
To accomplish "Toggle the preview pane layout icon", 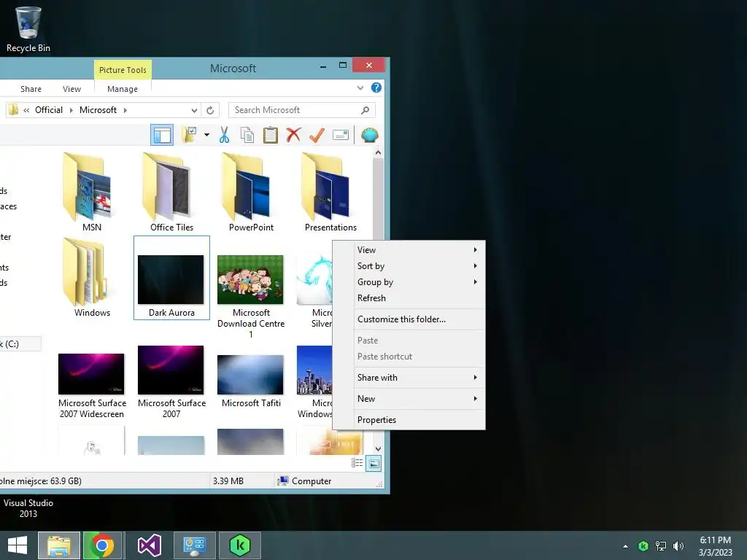I will [161, 135].
